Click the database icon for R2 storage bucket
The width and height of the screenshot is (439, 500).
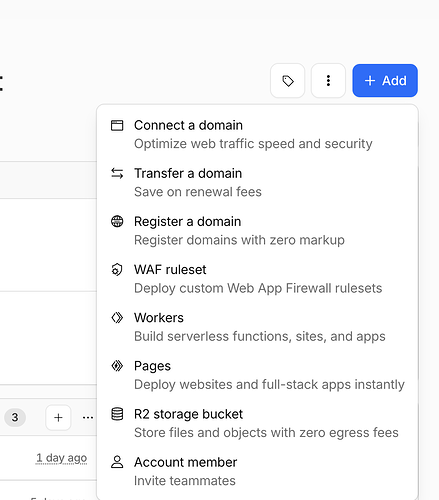pyautogui.click(x=117, y=414)
